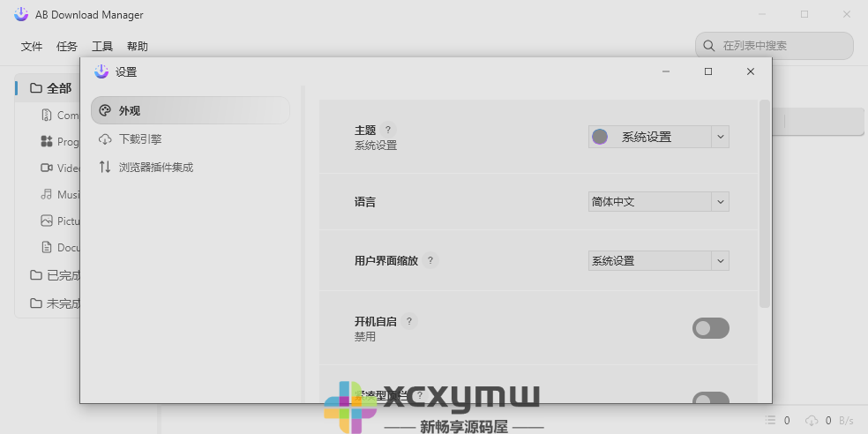The height and width of the screenshot is (434, 868).
Task: Select the 全部 category in main sidebar
Action: (x=48, y=88)
